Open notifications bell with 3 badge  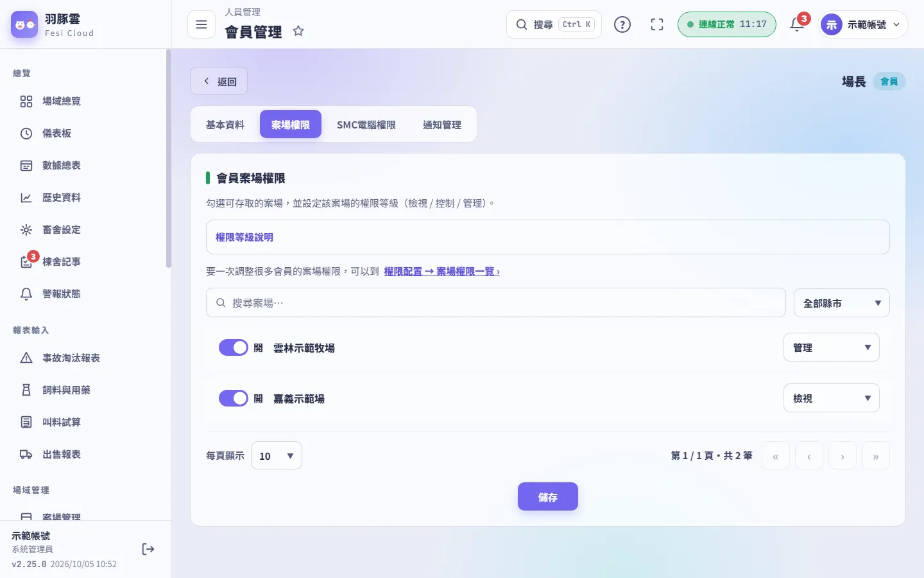(797, 24)
